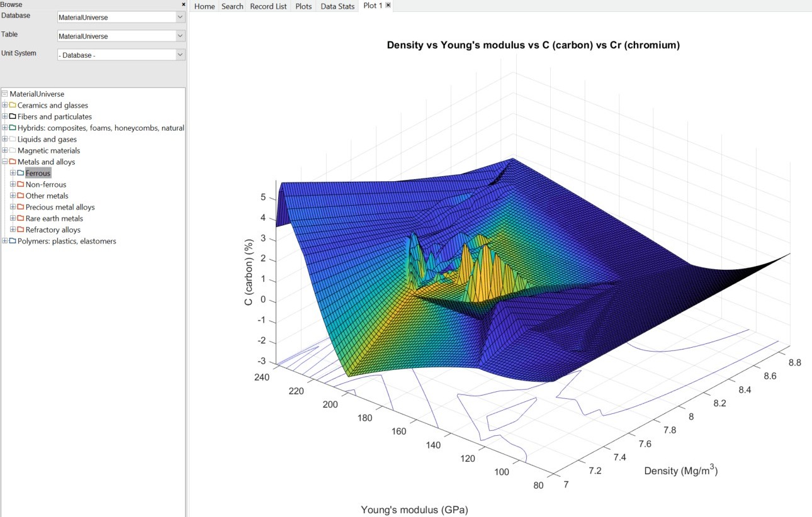The image size is (812, 517).
Task: Switch to the Record List tab
Action: tap(268, 6)
